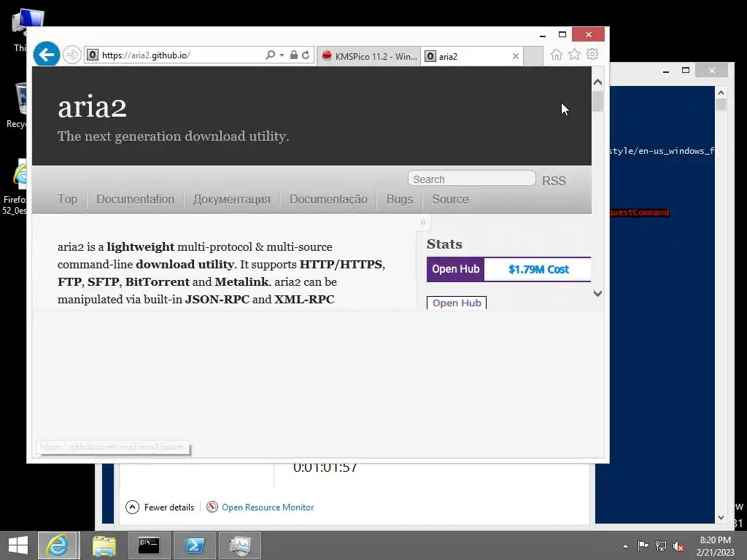Show hidden system tray icons
Viewport: 747px width, 560px height.
(x=625, y=546)
